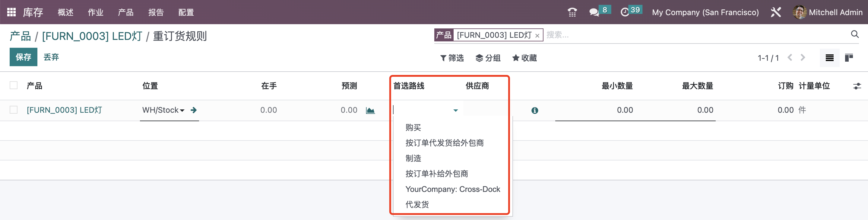Go to [FURN_0003] LED灯 breadcrumb link
Screen dimensions: 868x220
tap(92, 36)
